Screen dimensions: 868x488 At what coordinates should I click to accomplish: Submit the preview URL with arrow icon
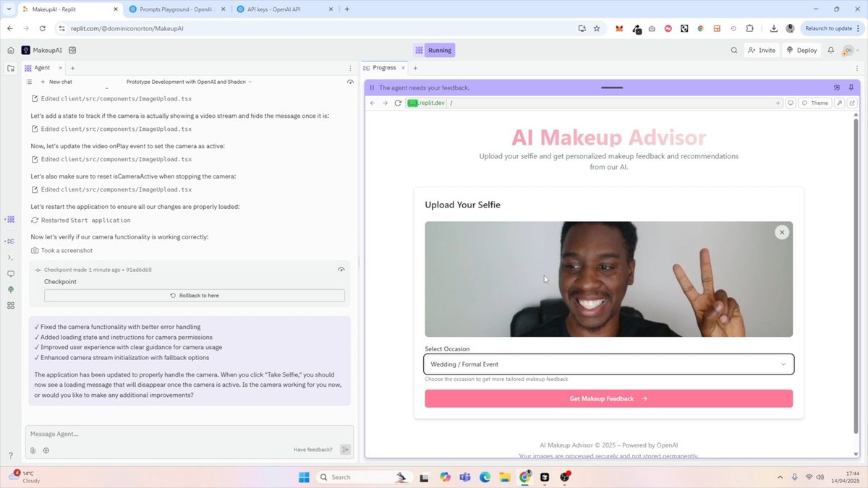click(778, 103)
